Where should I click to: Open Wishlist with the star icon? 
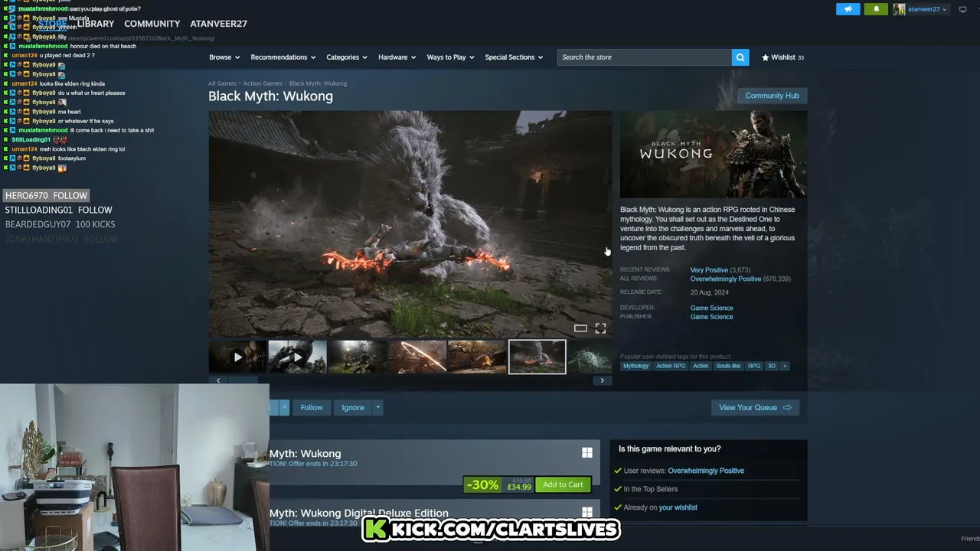pyautogui.click(x=782, y=57)
